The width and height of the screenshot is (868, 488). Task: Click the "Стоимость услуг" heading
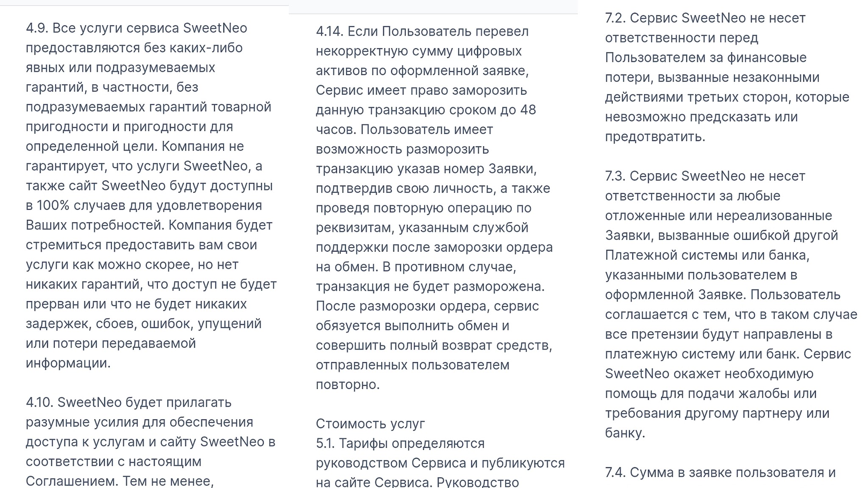point(370,424)
